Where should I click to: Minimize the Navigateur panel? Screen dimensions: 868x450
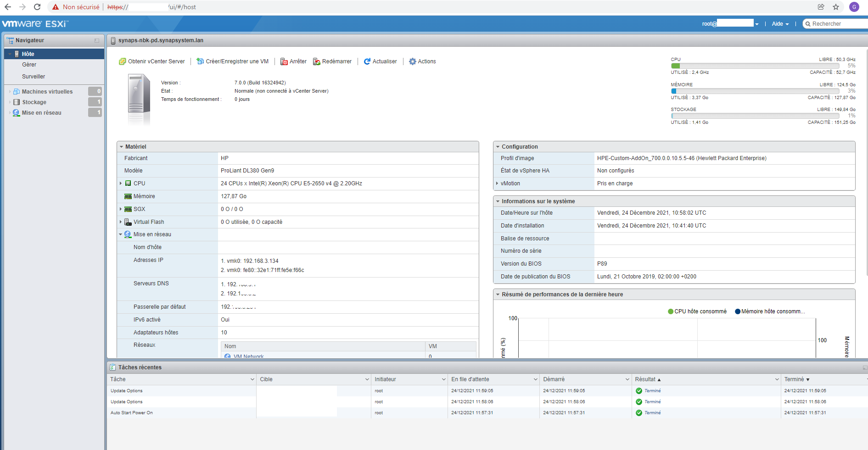tap(97, 41)
